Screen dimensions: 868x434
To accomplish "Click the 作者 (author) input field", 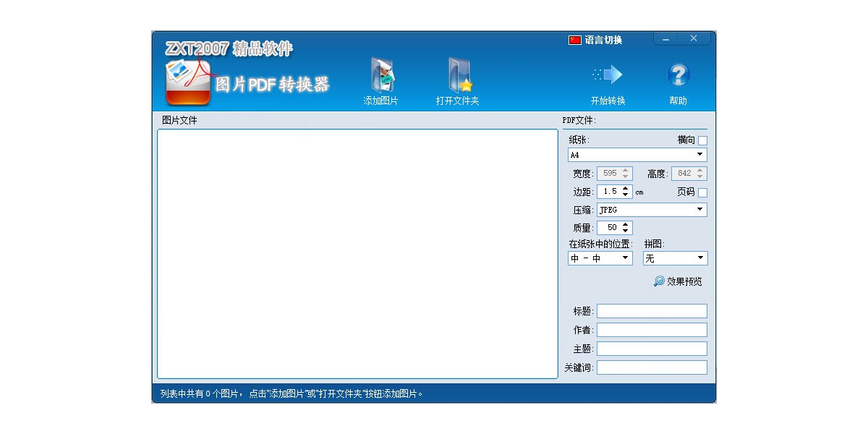I will click(651, 330).
